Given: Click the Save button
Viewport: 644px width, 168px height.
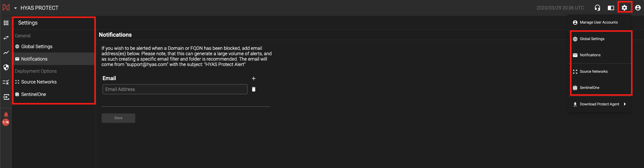Looking at the screenshot, I should [x=118, y=118].
